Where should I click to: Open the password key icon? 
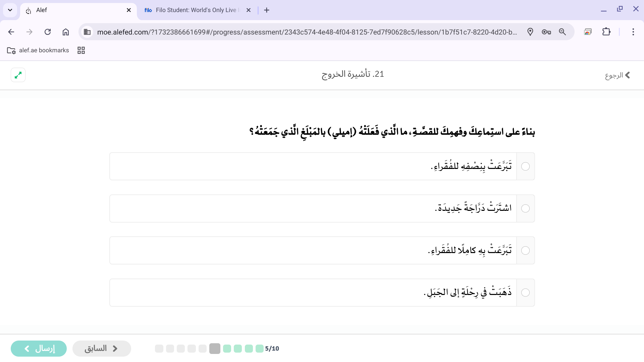(546, 32)
